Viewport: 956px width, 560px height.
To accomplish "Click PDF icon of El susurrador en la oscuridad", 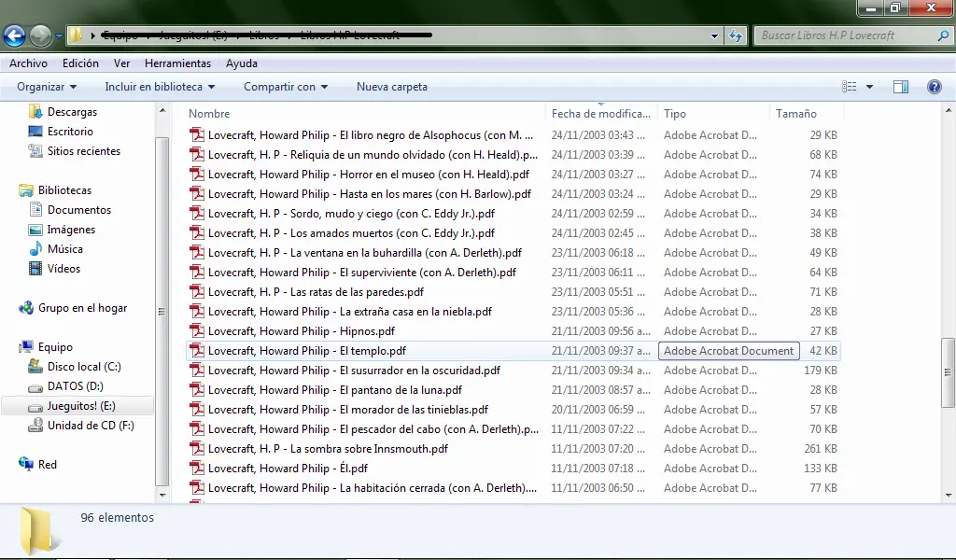I will 196,370.
